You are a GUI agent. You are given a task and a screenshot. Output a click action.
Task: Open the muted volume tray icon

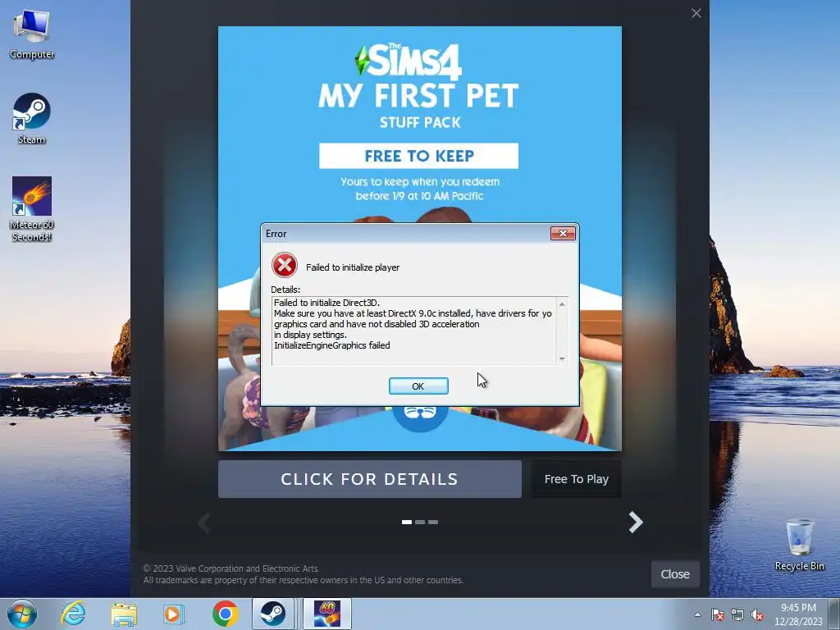[757, 614]
